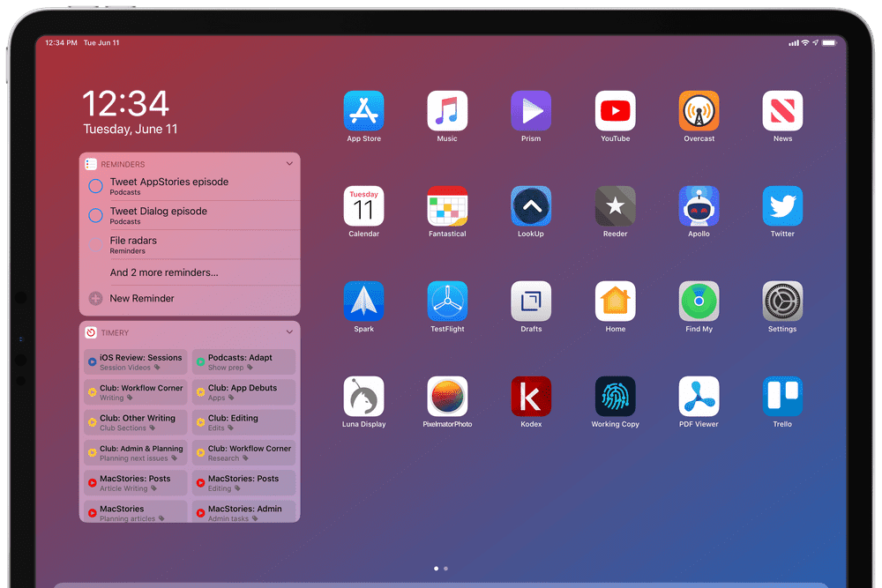Start the Podcasts: Adapt timer
The height and width of the screenshot is (588, 882).
click(243, 362)
